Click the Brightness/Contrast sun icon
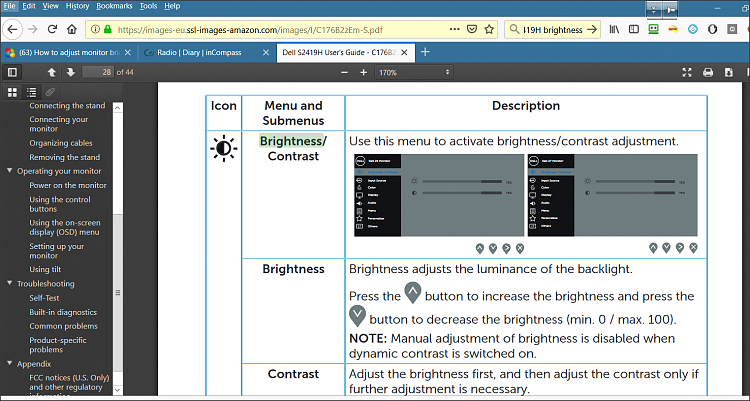Viewport: 750px width, 401px height. pyautogui.click(x=223, y=148)
